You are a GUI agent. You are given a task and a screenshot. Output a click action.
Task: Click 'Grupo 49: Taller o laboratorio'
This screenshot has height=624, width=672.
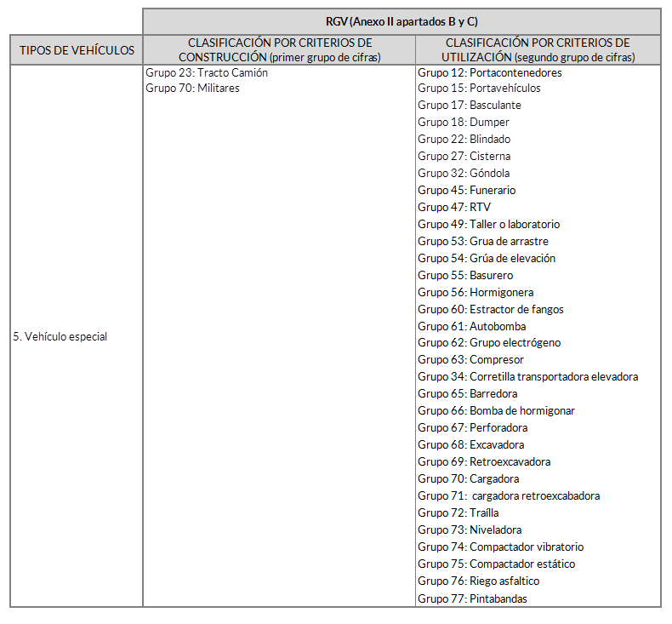click(488, 225)
